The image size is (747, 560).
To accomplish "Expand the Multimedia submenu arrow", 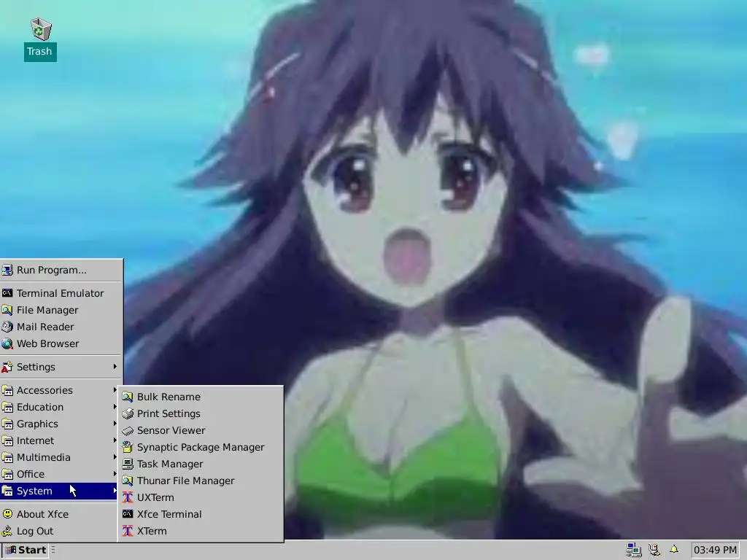I will (x=115, y=457).
